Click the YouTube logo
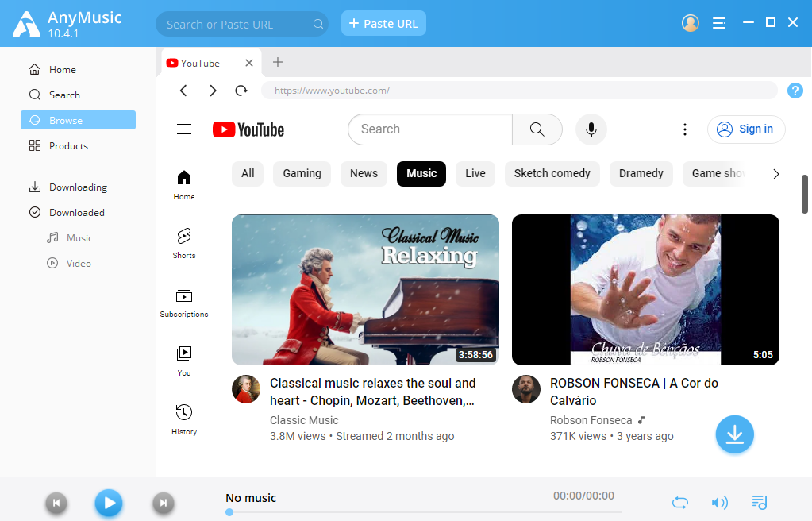Image resolution: width=812 pixels, height=521 pixels. pyautogui.click(x=248, y=129)
